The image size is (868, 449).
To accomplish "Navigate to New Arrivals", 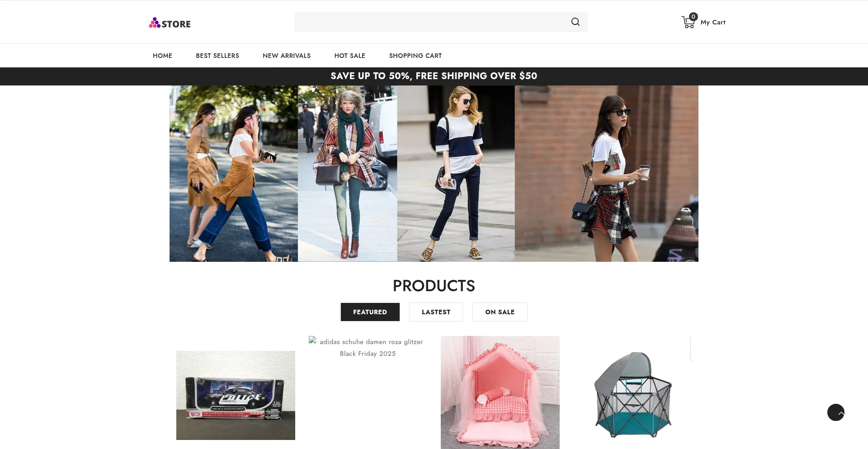I will click(x=287, y=56).
